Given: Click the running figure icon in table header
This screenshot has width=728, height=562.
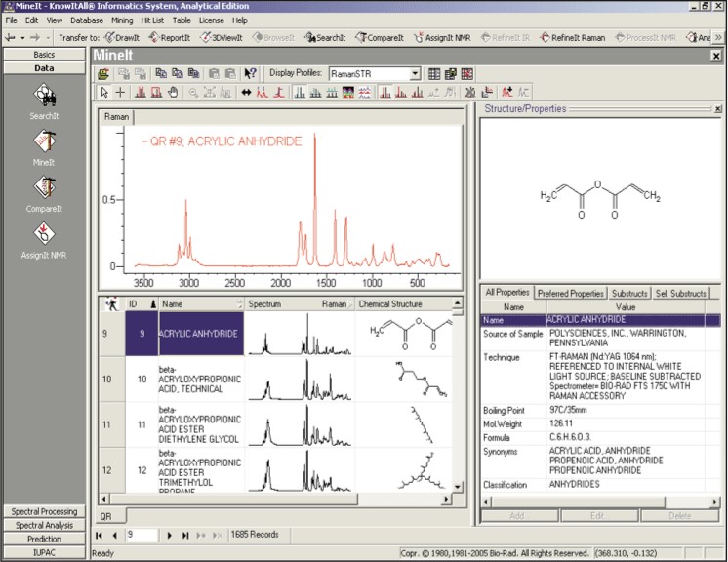Looking at the screenshot, I should tap(112, 304).
